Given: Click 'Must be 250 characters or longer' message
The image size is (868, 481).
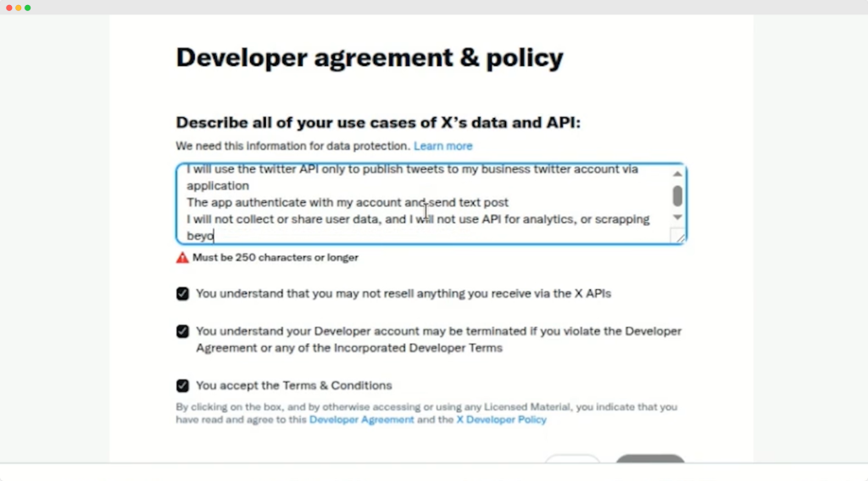Looking at the screenshot, I should click(x=275, y=257).
